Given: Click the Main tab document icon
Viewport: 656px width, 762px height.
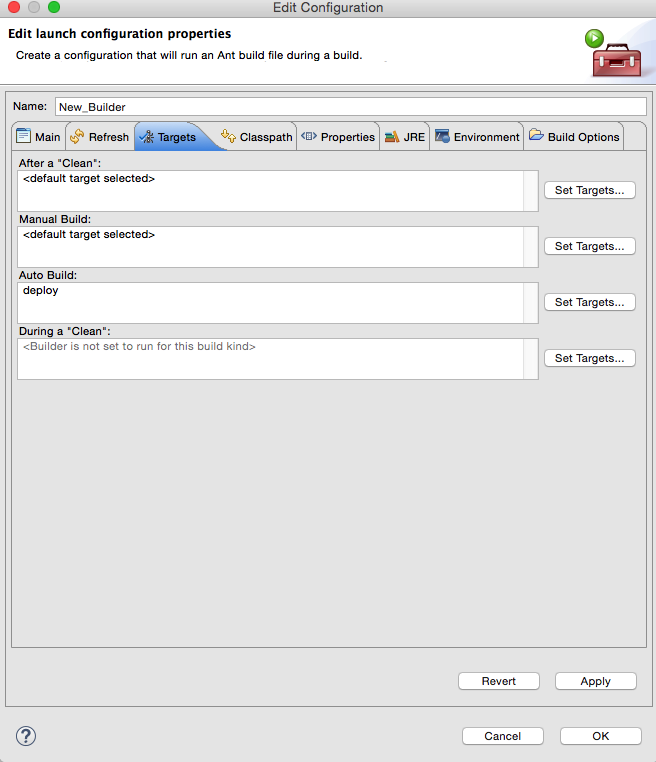Looking at the screenshot, I should tap(23, 136).
